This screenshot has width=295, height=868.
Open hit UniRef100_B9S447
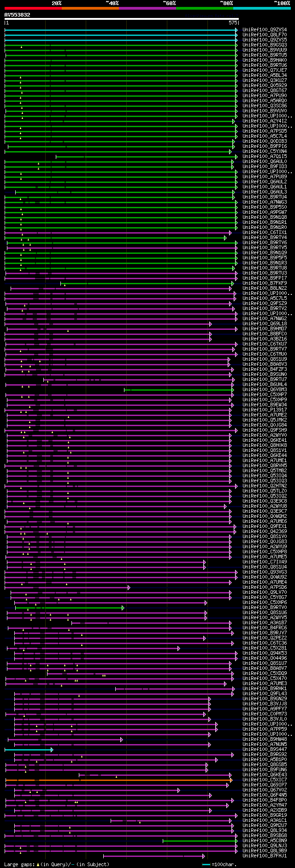265,749
